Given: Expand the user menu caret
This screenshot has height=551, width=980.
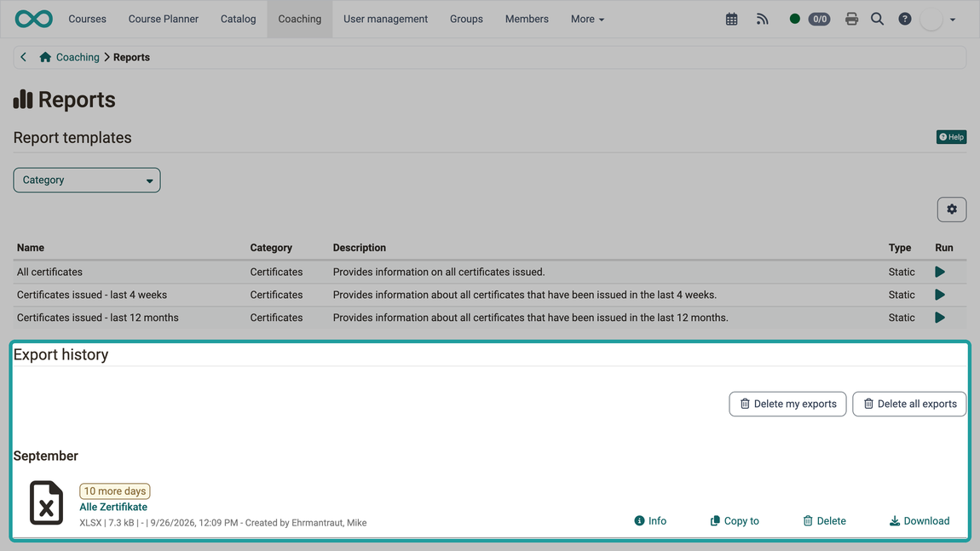Looking at the screenshot, I should 953,20.
